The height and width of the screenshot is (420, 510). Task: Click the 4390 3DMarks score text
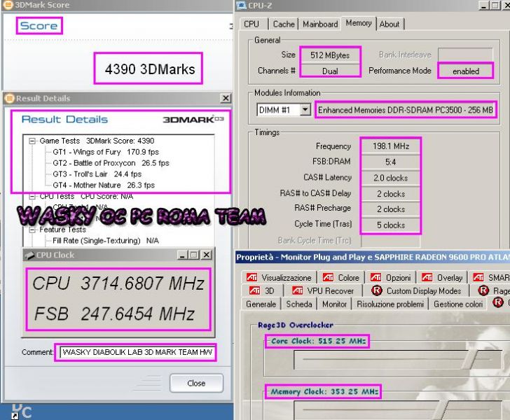pos(150,69)
